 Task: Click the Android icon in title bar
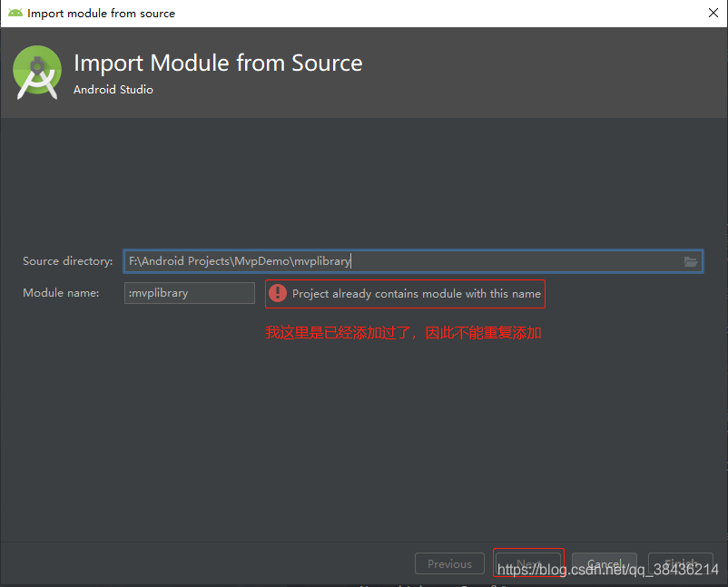[x=15, y=13]
